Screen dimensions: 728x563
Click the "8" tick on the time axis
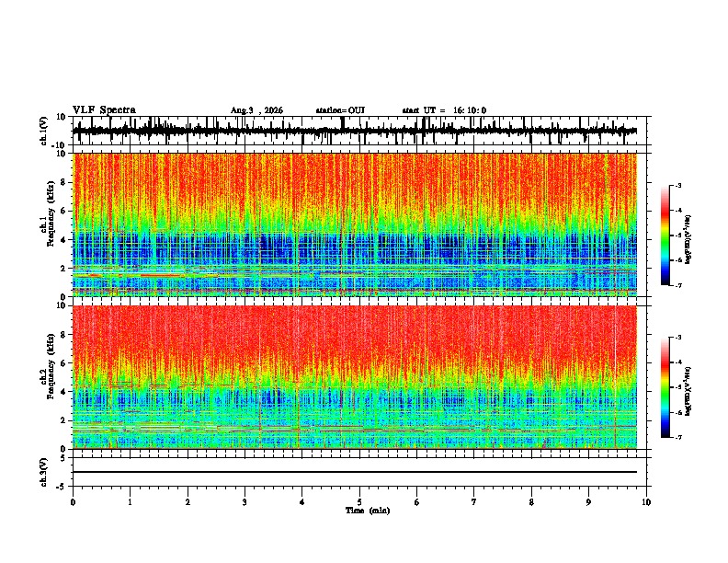point(531,502)
